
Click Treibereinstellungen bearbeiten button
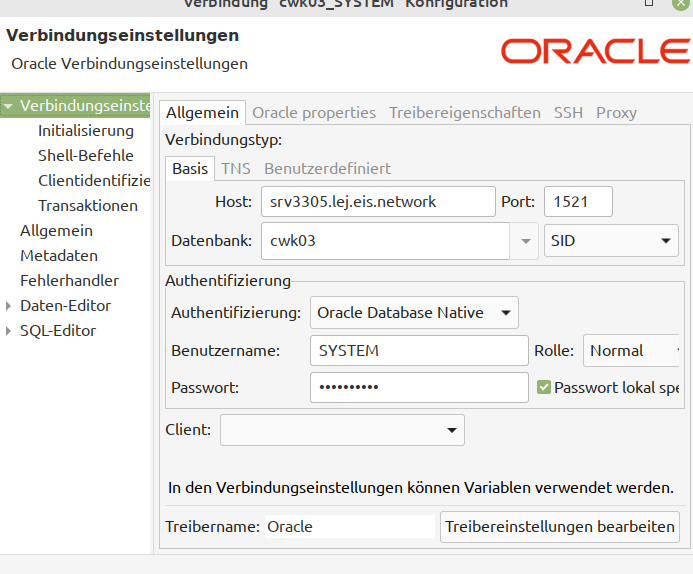coord(559,526)
